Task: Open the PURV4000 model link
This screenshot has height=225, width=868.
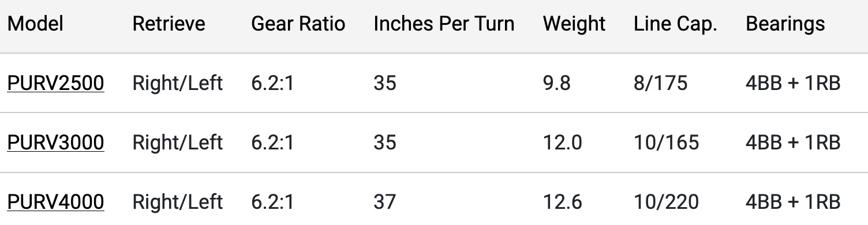Action: [55, 202]
